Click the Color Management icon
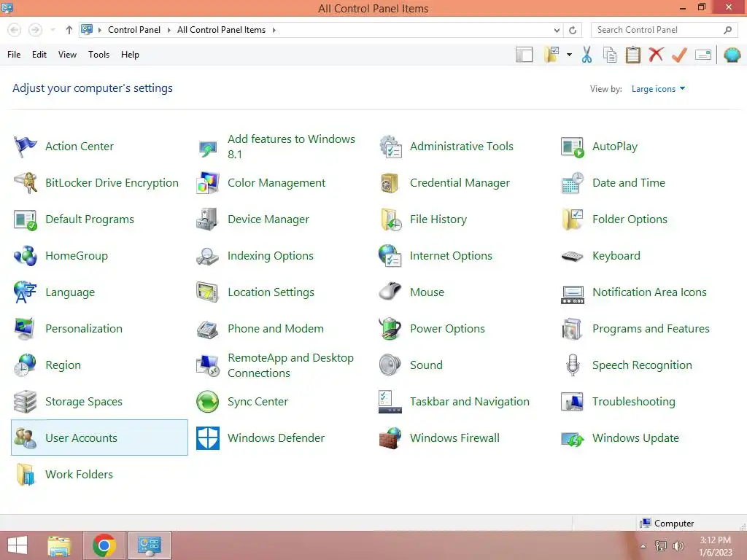747x560 pixels. [x=208, y=183]
